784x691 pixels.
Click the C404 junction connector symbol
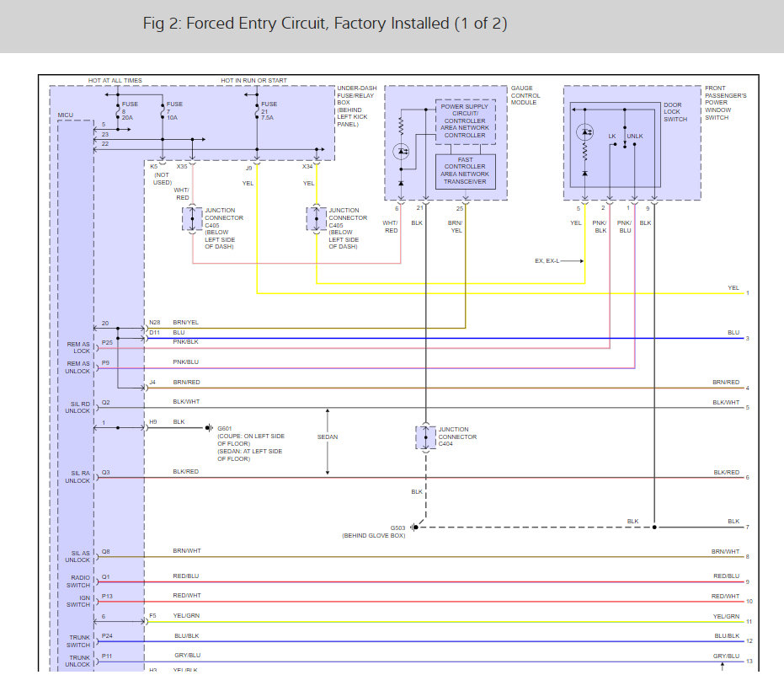[x=425, y=437]
